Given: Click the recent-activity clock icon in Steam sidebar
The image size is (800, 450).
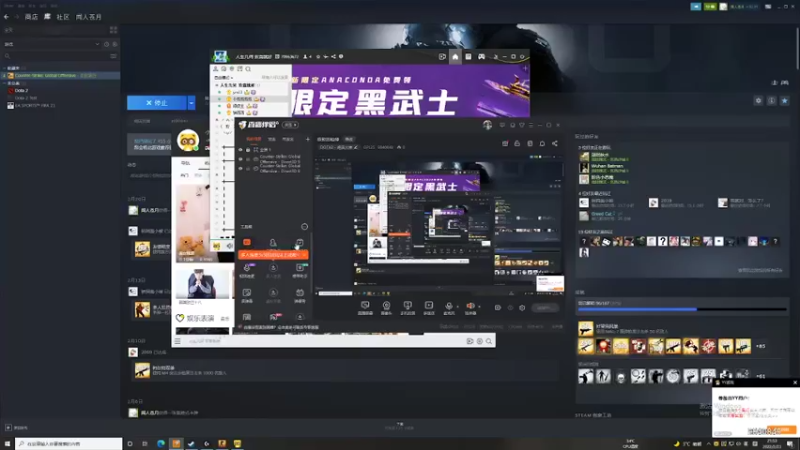Looking at the screenshot, I should click(106, 44).
